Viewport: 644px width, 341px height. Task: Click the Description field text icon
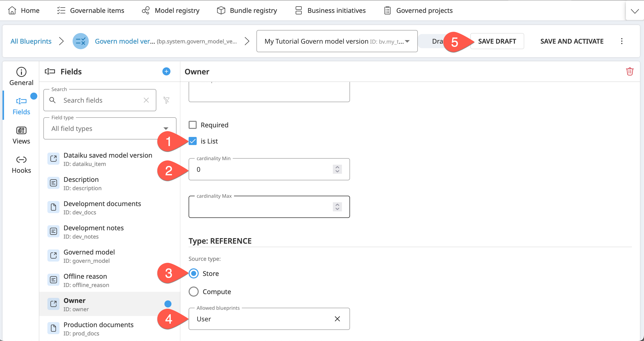[x=53, y=183]
